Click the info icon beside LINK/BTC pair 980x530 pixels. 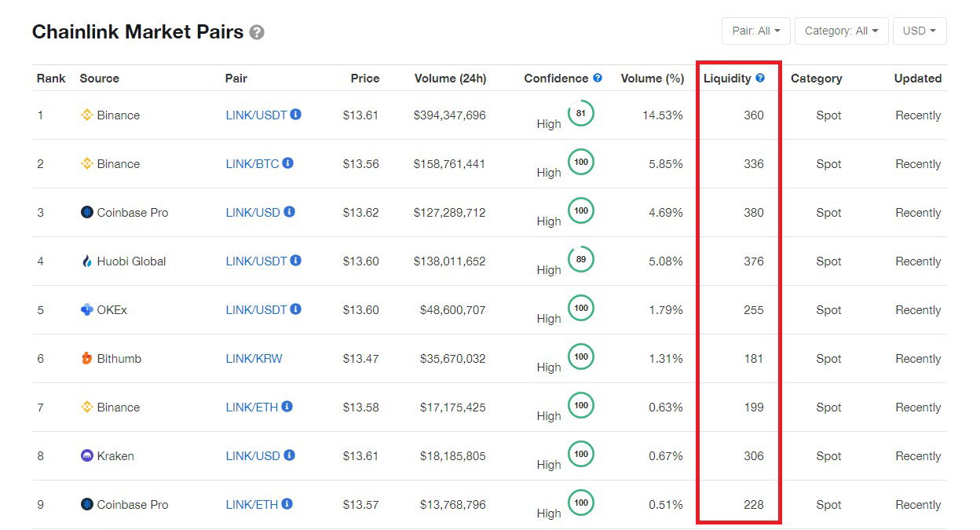288,163
